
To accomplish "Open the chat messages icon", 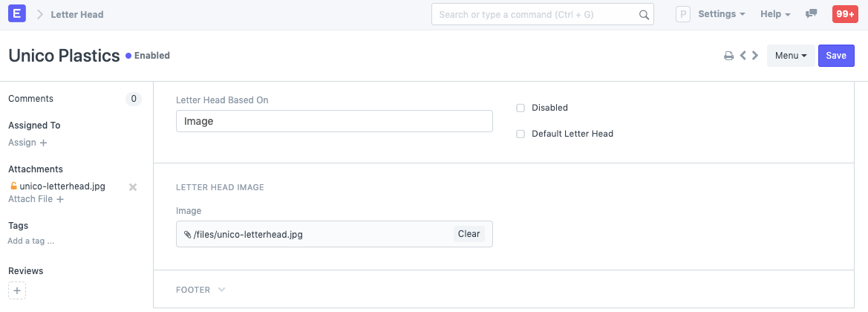I will [x=812, y=14].
